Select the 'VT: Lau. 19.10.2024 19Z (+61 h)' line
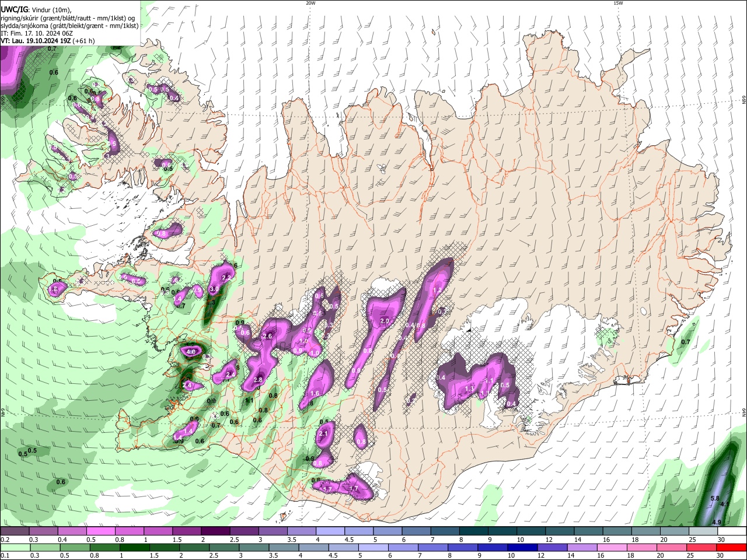747x560 pixels. click(48, 41)
